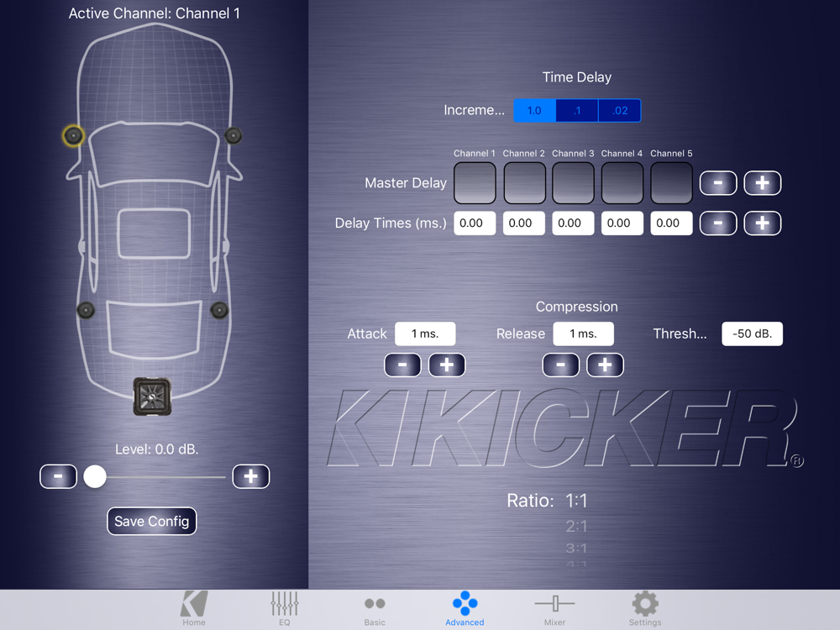Click Channel 3 delay time field
Viewport: 840px width, 630px height.
(573, 223)
